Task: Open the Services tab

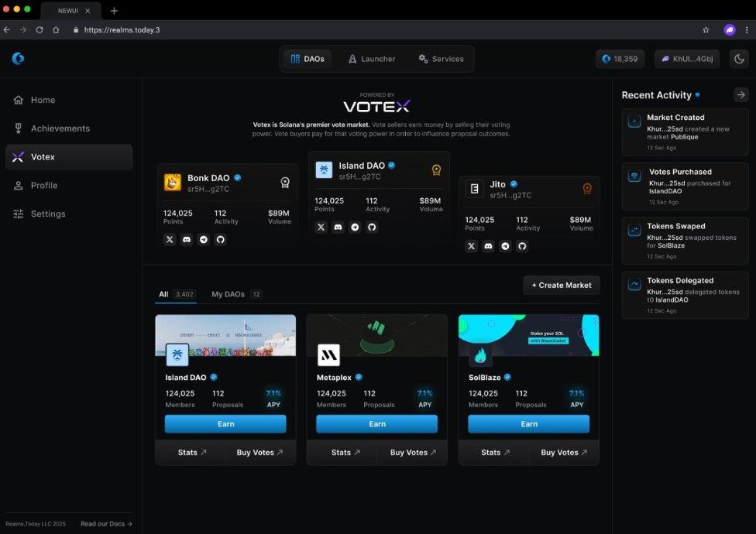Action: [441, 59]
